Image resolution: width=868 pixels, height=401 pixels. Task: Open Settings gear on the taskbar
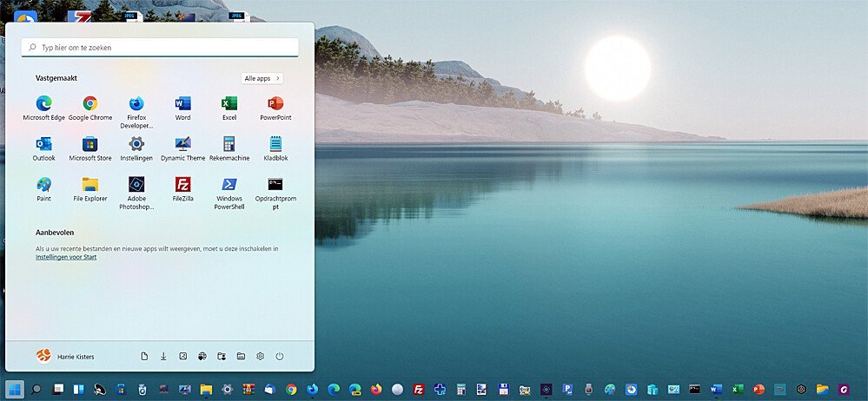tap(227, 390)
